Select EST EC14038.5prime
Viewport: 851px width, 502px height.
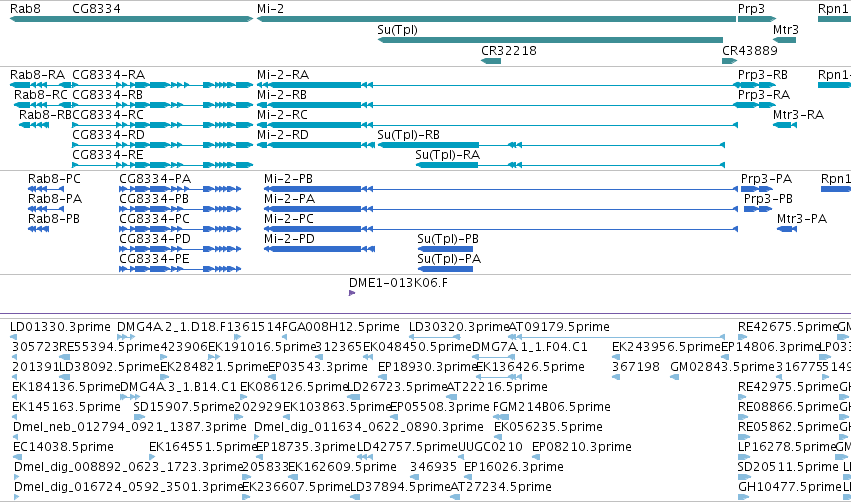point(17,457)
